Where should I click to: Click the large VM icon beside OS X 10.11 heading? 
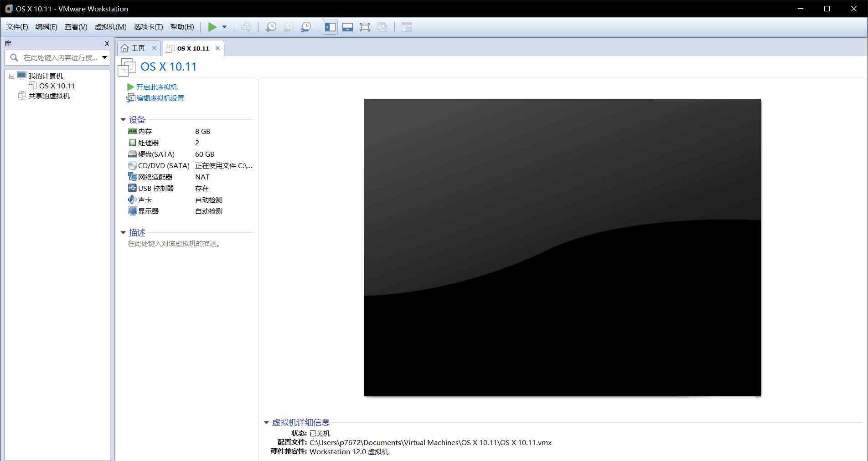click(x=126, y=67)
